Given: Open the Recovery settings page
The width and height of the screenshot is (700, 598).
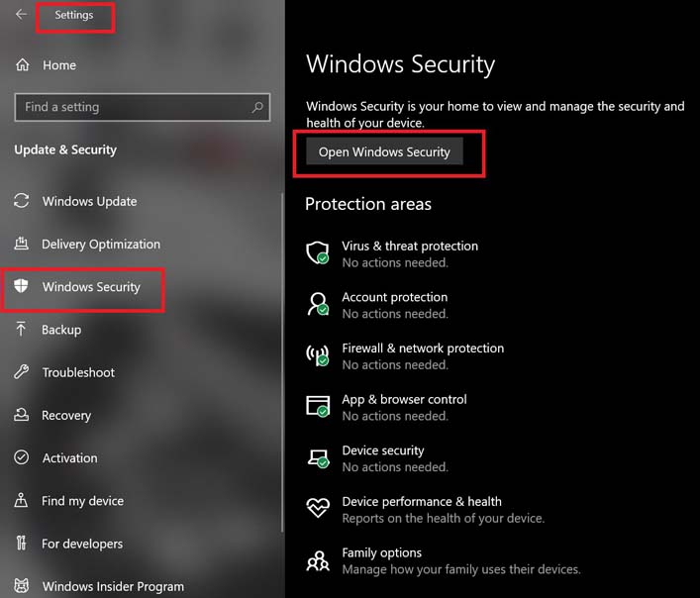Looking at the screenshot, I should click(x=66, y=416).
